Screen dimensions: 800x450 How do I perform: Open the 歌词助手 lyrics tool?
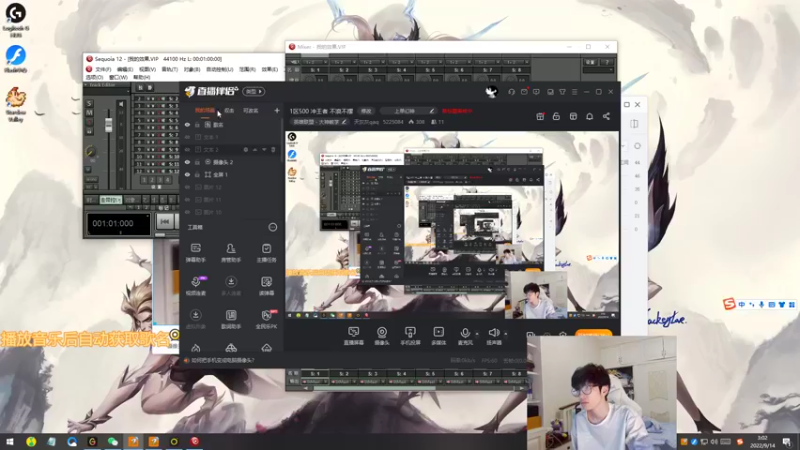coord(231,319)
